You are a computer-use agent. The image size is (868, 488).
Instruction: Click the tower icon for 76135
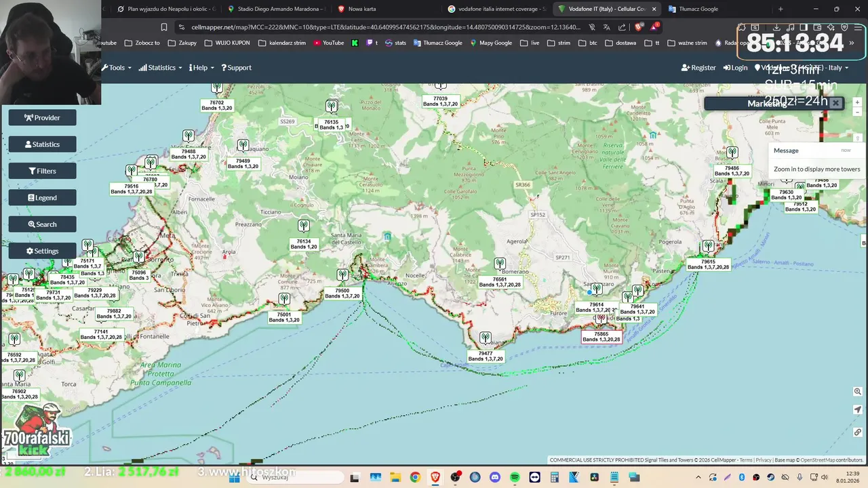(332, 106)
